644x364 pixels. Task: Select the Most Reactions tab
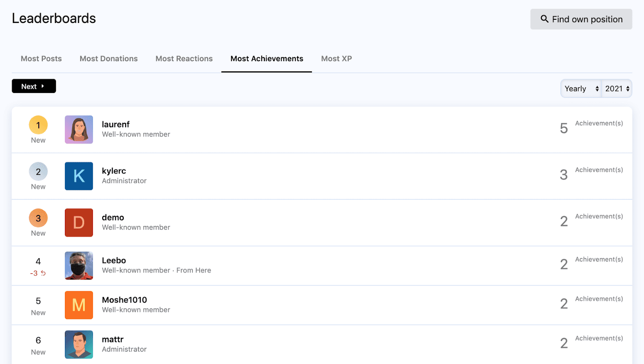click(184, 58)
